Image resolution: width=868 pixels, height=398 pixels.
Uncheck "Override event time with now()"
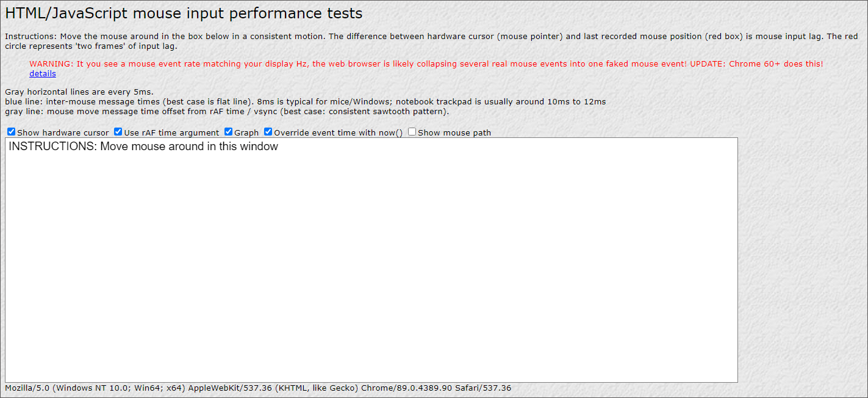click(268, 131)
